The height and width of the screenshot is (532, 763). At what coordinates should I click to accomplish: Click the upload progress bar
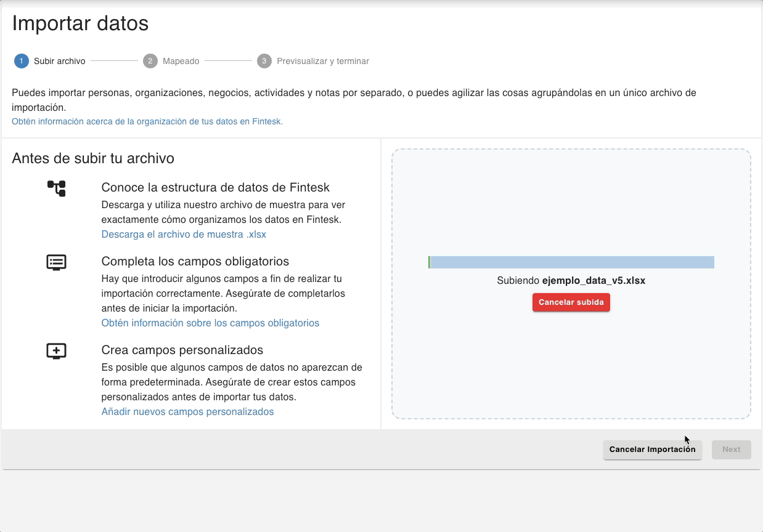(571, 262)
